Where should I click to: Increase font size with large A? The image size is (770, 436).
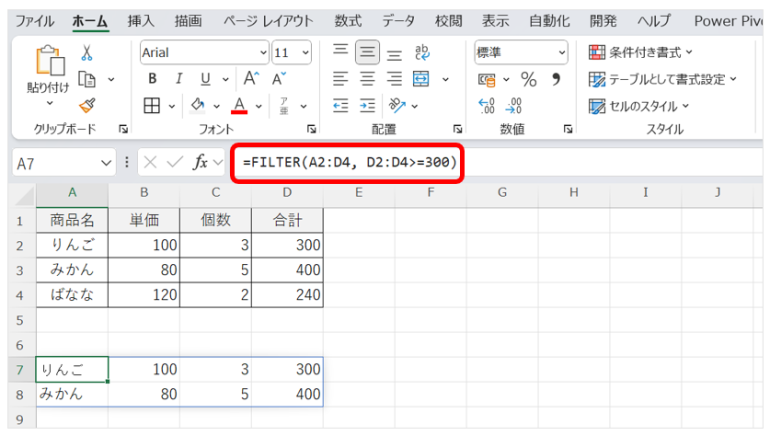(251, 79)
